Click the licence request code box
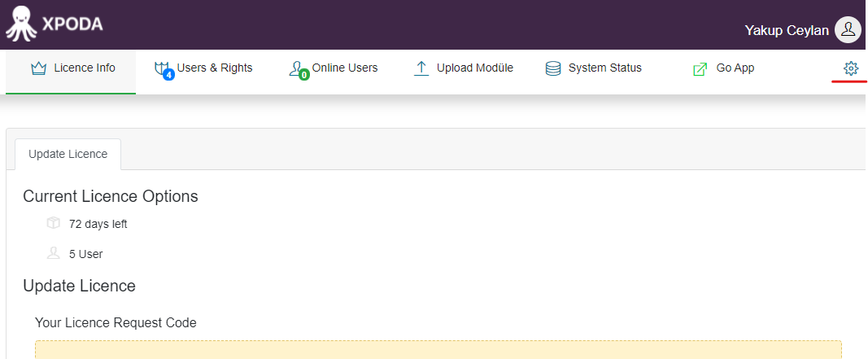 coord(438,349)
